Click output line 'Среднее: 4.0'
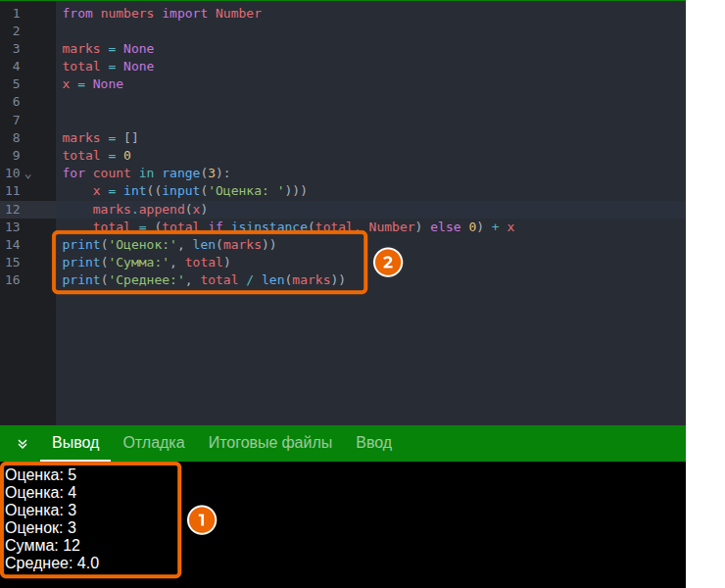 click(x=52, y=563)
